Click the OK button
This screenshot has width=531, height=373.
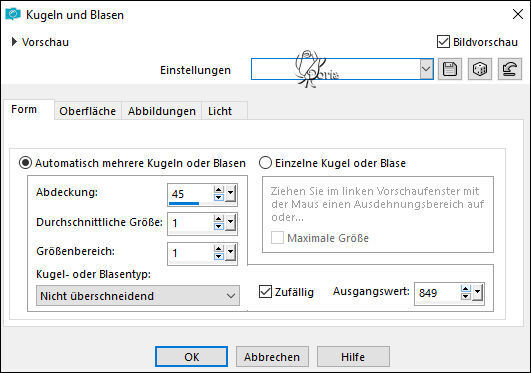(x=191, y=356)
